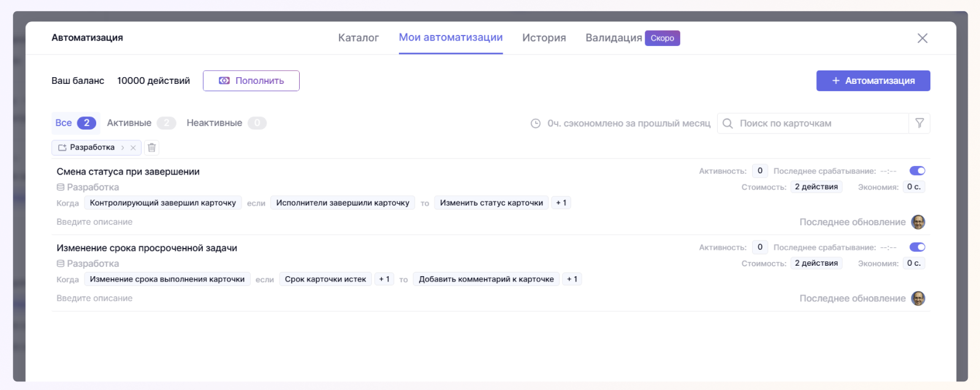Disable 'Смена статуса при завершении' automation toggle

(917, 171)
